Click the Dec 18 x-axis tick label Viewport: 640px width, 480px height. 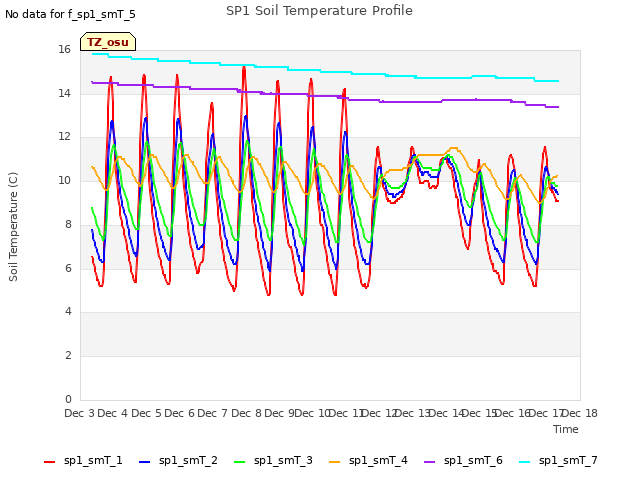pos(580,413)
